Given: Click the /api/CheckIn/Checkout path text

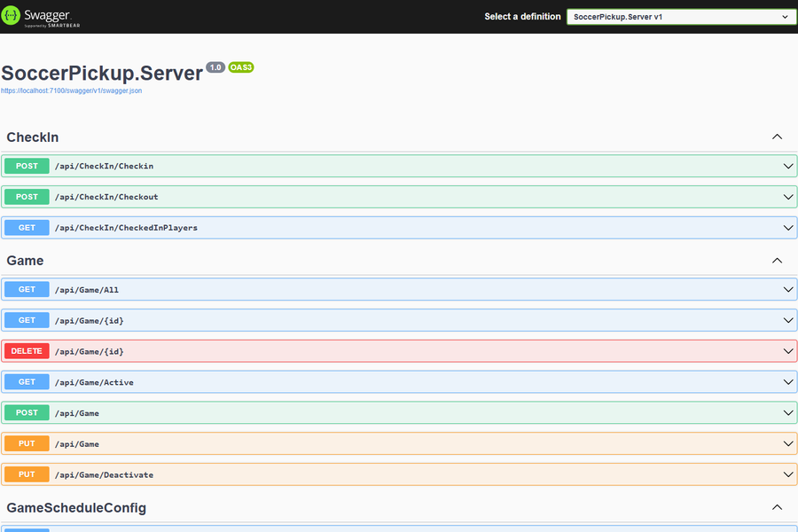Looking at the screenshot, I should click(x=106, y=197).
